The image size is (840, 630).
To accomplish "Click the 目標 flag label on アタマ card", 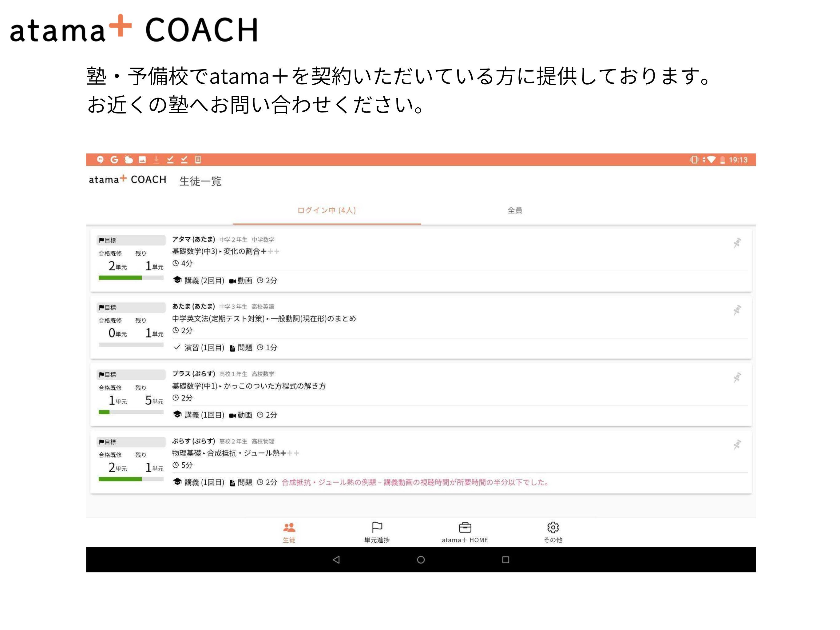I will [131, 240].
